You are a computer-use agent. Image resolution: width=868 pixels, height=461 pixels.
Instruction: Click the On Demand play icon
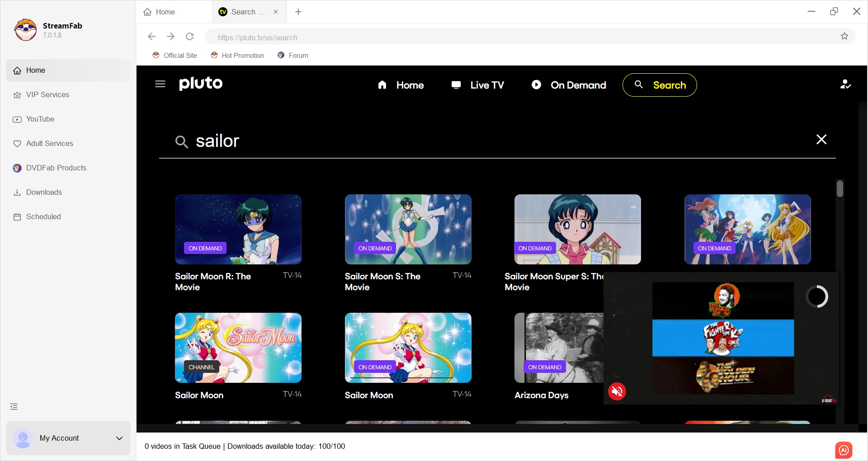tap(536, 85)
